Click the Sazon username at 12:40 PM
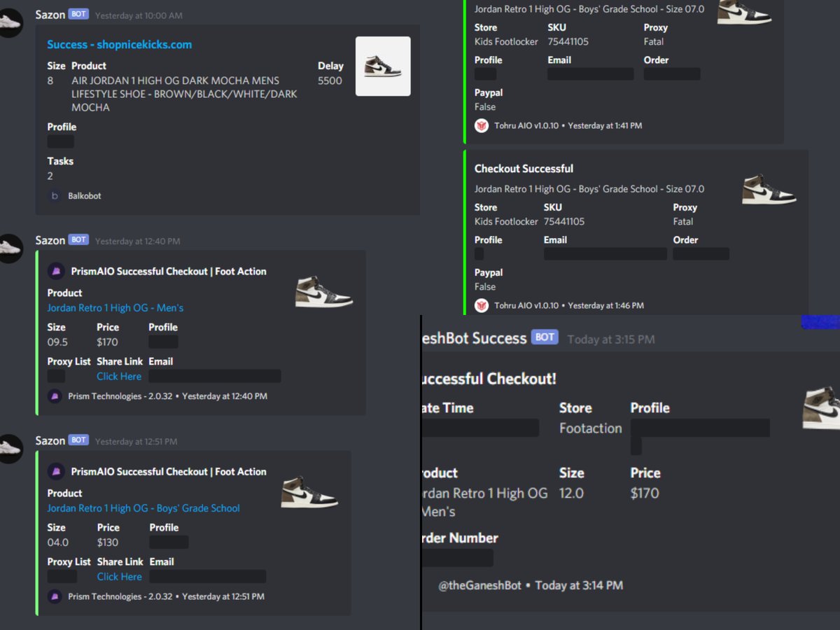Viewport: 840px width, 630px height. pos(50,240)
